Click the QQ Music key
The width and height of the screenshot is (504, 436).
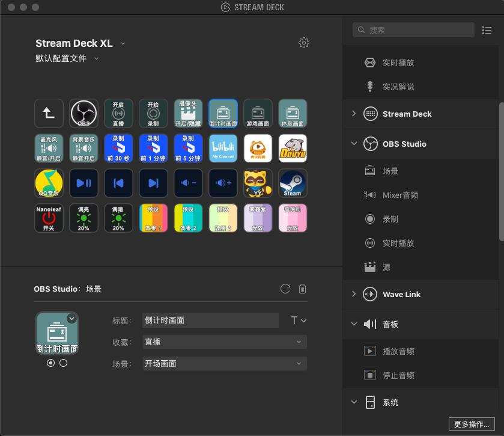(x=49, y=183)
